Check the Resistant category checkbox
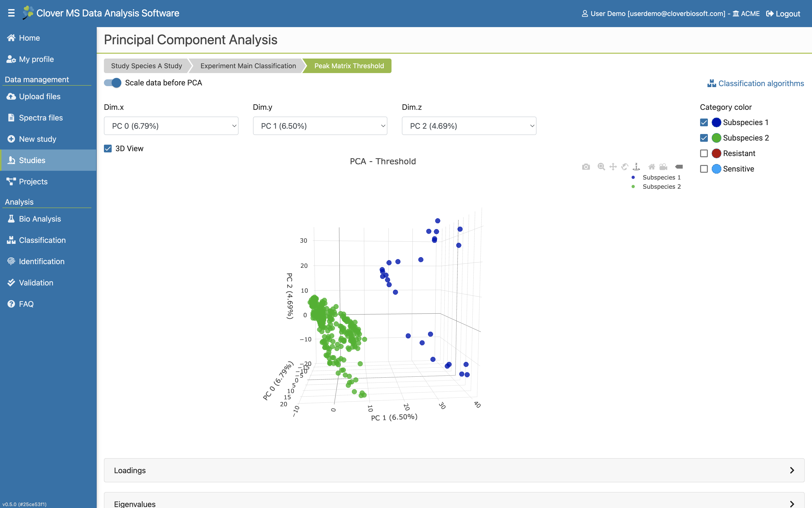This screenshot has height=508, width=812. pyautogui.click(x=704, y=153)
